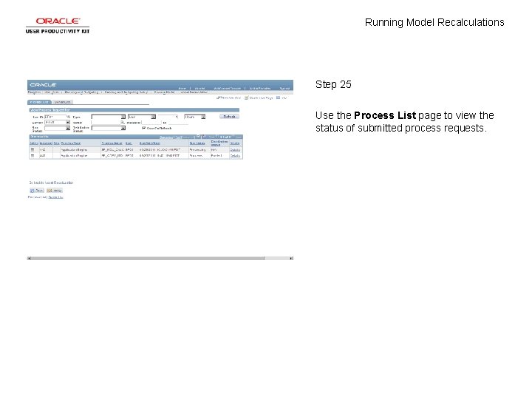Click the select icon in the Success row

pos(33,156)
